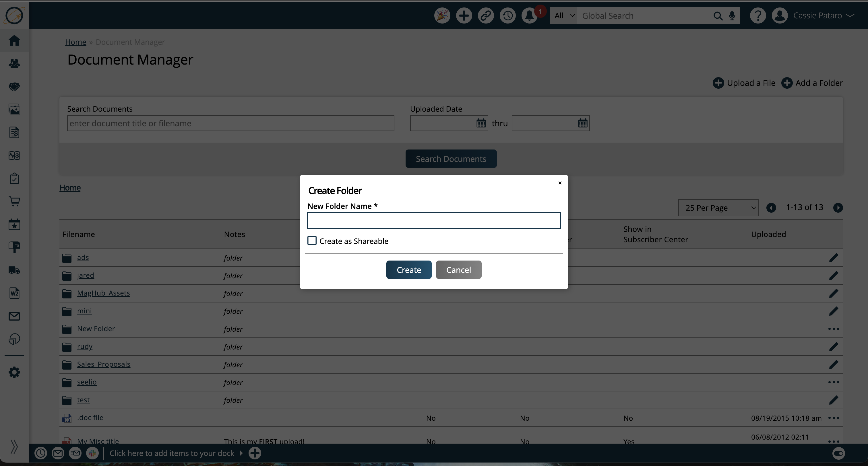The height and width of the screenshot is (466, 868).
Task: Open the notifications bell icon
Action: [x=529, y=15]
